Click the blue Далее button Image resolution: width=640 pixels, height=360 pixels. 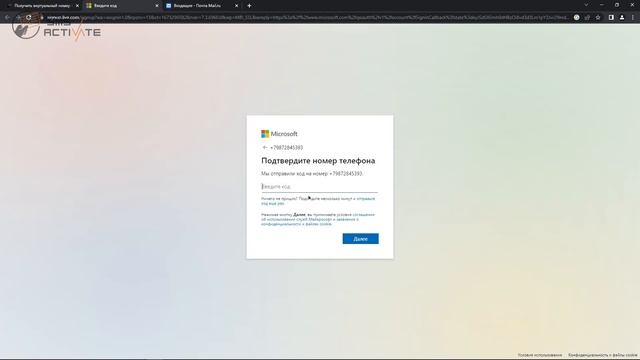point(360,239)
